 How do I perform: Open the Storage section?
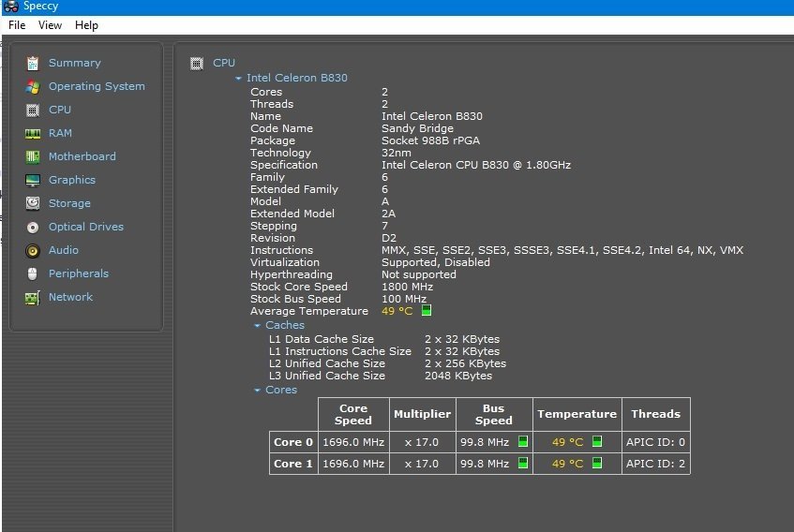pos(69,203)
